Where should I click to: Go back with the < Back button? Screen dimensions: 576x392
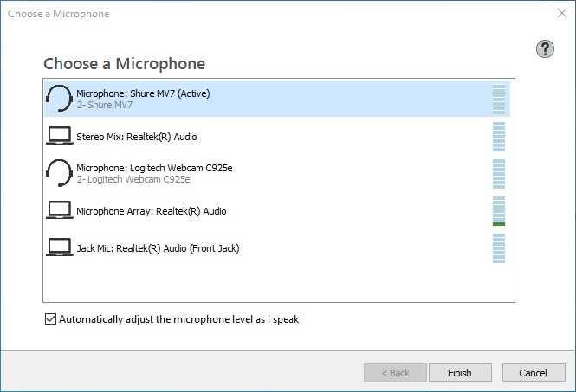395,373
